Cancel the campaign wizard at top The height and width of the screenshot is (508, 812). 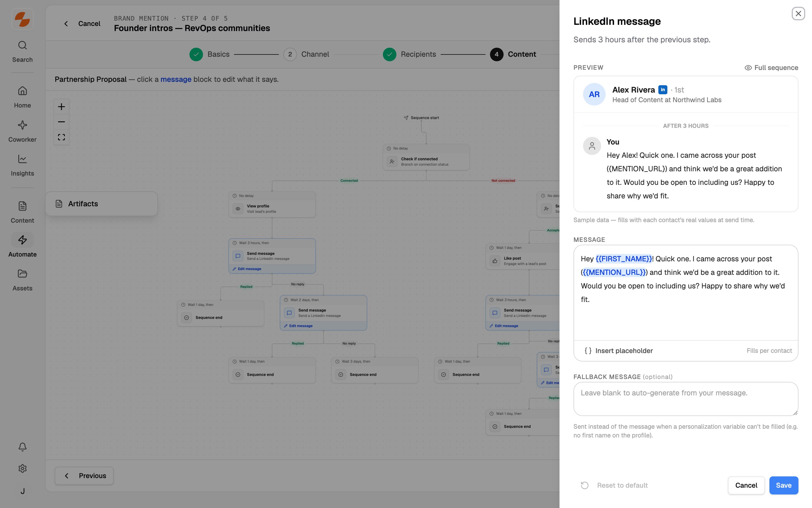coord(82,23)
